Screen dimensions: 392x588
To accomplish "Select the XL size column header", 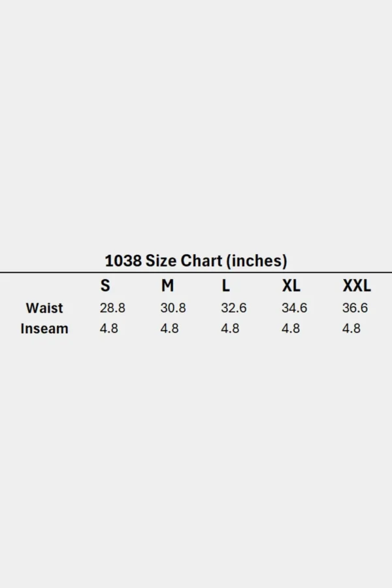I will [x=291, y=286].
